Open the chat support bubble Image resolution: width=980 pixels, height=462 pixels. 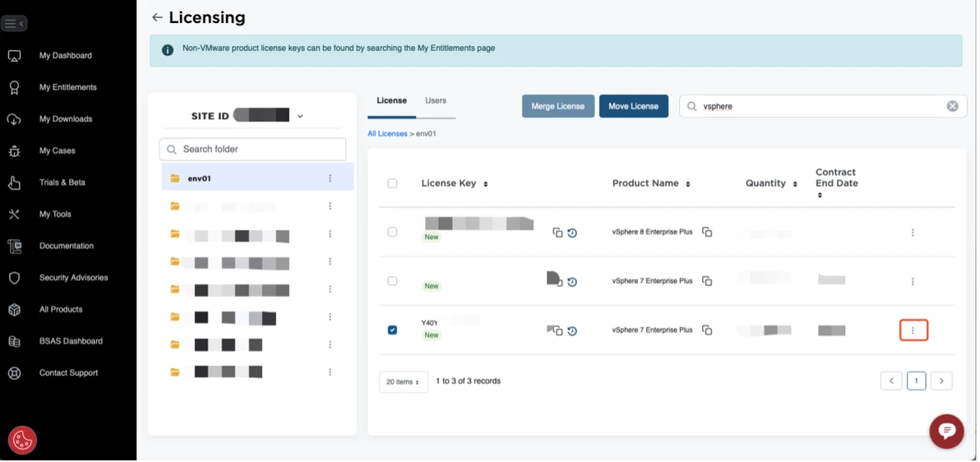946,431
